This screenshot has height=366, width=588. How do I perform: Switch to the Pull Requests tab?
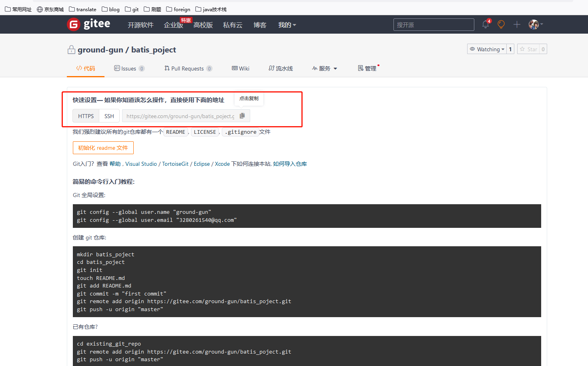188,68
